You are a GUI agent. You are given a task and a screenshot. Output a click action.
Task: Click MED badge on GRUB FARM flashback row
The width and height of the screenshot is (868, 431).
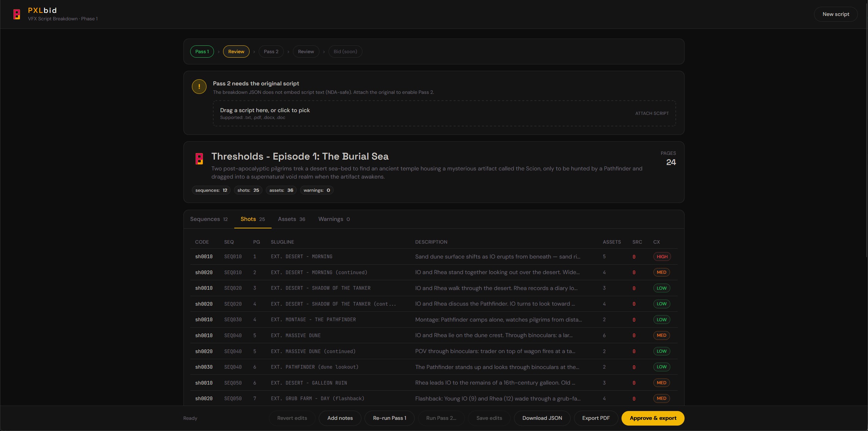(662, 398)
